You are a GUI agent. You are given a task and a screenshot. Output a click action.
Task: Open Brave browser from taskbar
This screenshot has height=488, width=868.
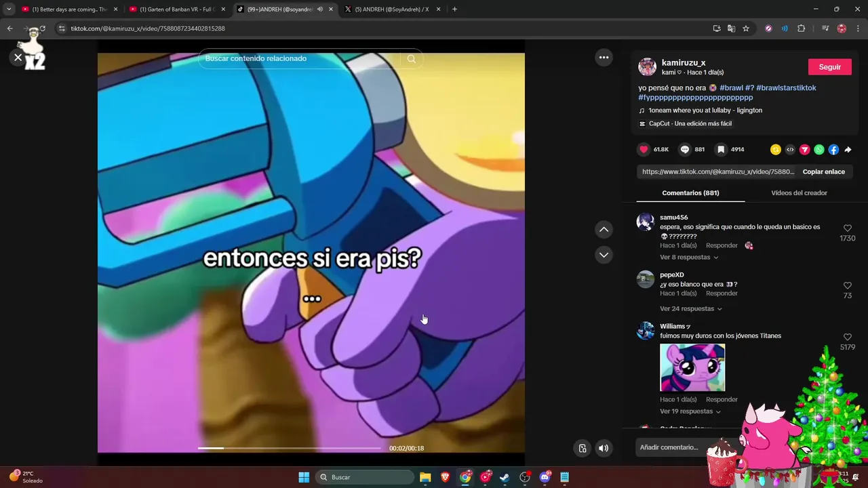click(x=445, y=477)
